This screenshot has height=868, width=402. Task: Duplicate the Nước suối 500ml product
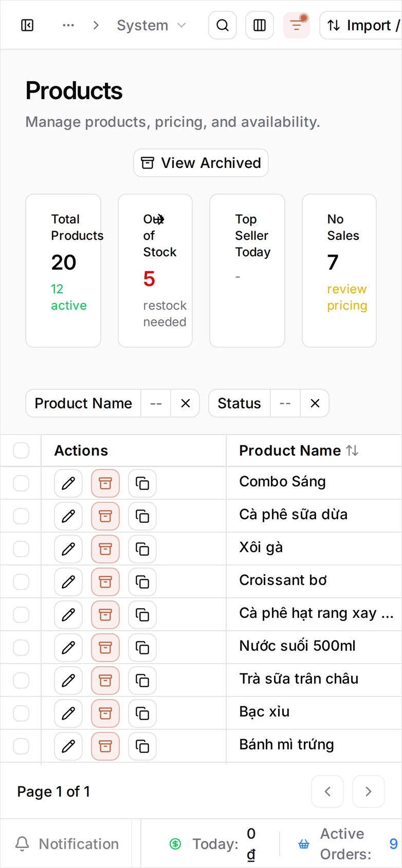click(142, 648)
